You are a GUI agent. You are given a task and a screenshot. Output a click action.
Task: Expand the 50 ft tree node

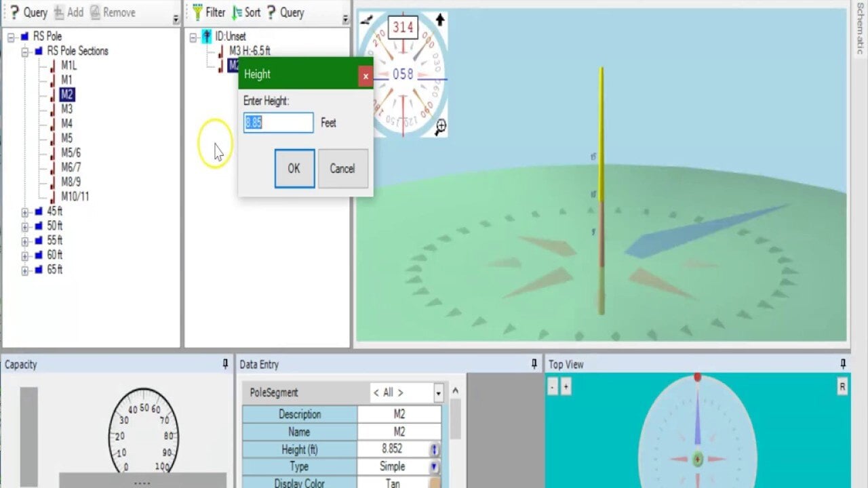(25, 226)
